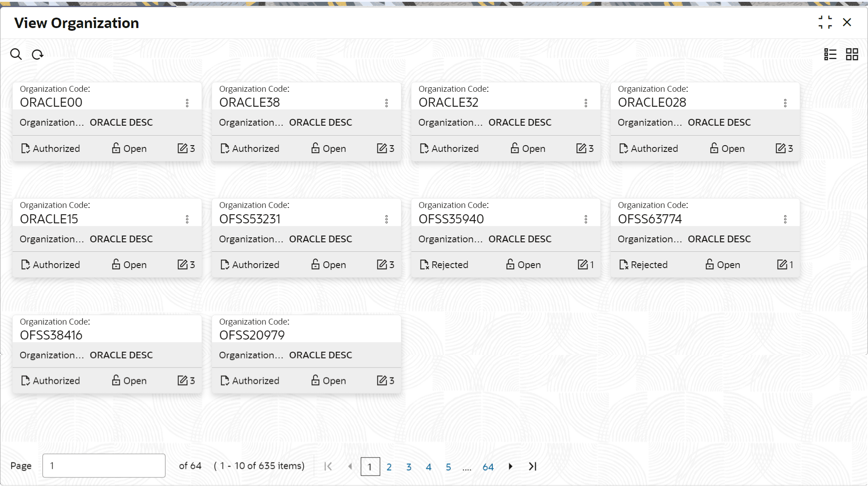Click the View Organization title

tap(77, 23)
